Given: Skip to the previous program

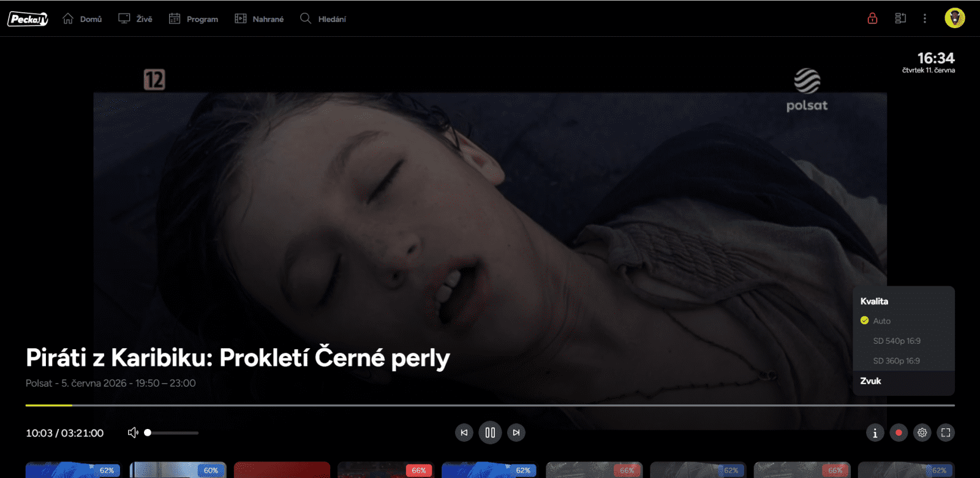Looking at the screenshot, I should coord(464,433).
